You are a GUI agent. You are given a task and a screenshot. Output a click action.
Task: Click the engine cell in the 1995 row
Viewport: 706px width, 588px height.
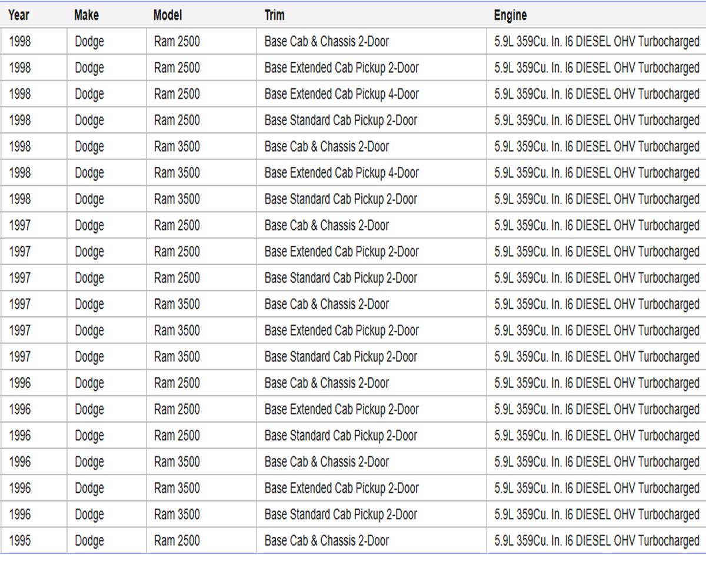click(597, 540)
